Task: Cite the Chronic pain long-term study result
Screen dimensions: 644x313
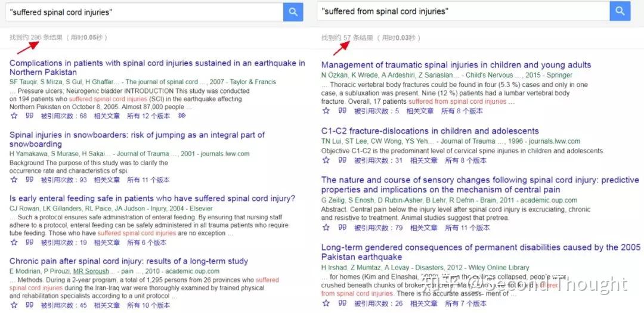Action: [29, 305]
